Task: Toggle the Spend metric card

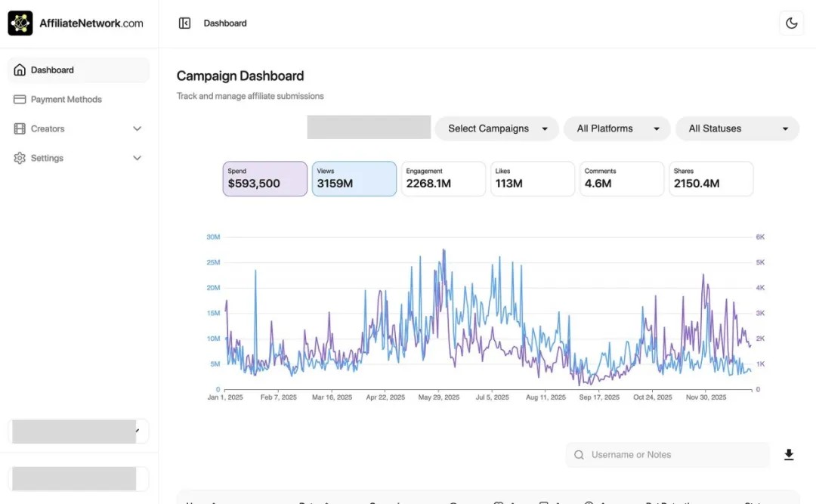Action: pyautogui.click(x=264, y=179)
